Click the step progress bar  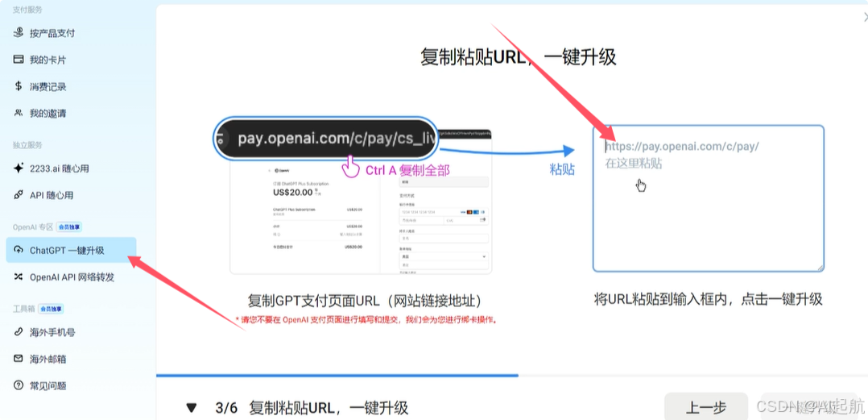512,376
